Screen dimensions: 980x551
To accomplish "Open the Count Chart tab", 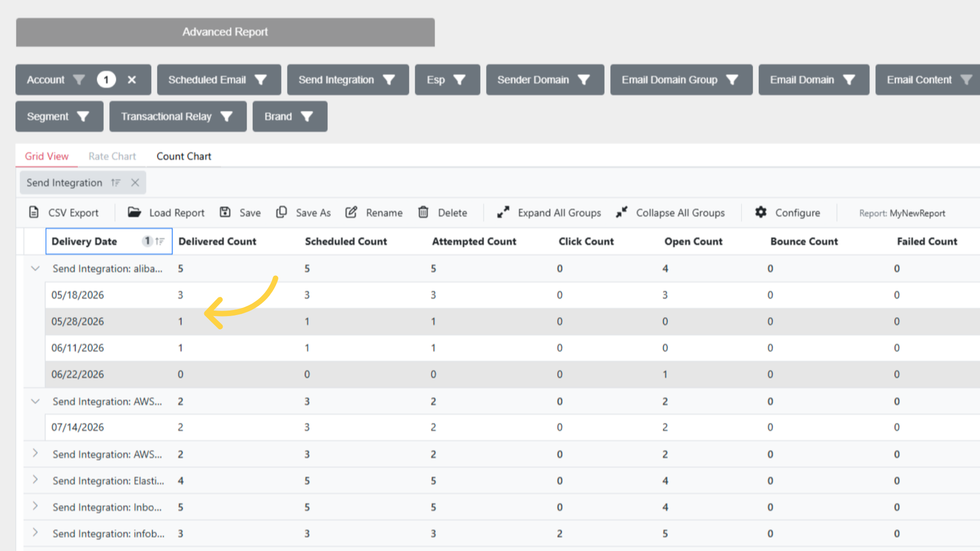I will click(184, 156).
